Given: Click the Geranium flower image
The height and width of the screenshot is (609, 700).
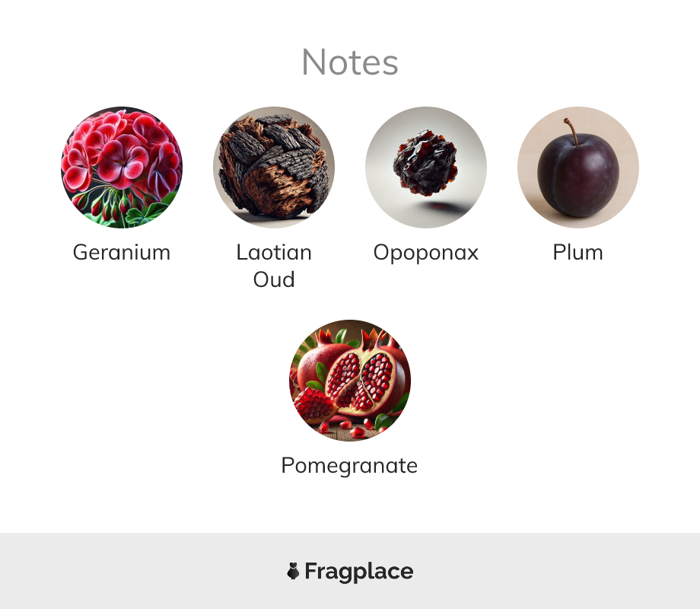Looking at the screenshot, I should (122, 167).
